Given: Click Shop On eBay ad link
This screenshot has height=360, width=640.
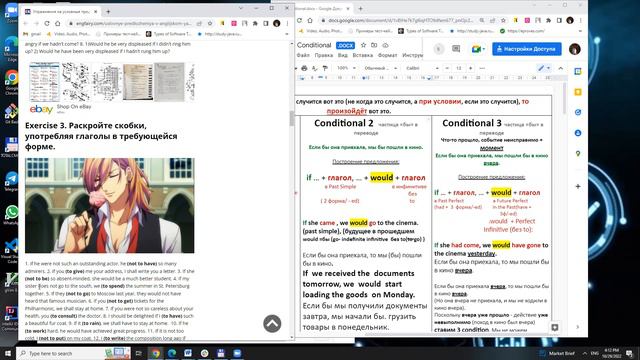Looking at the screenshot, I should (x=74, y=107).
